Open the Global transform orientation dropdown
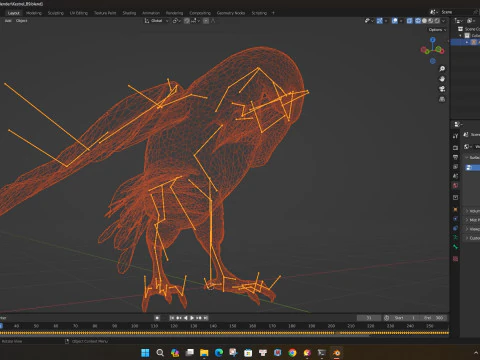Image resolution: width=480 pixels, height=360 pixels. (156, 21)
